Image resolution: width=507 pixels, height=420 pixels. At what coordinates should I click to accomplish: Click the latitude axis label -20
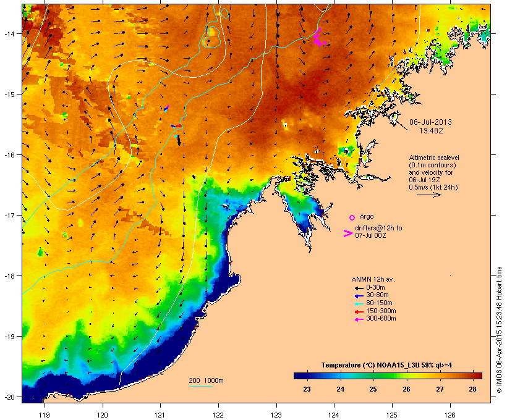[10, 397]
